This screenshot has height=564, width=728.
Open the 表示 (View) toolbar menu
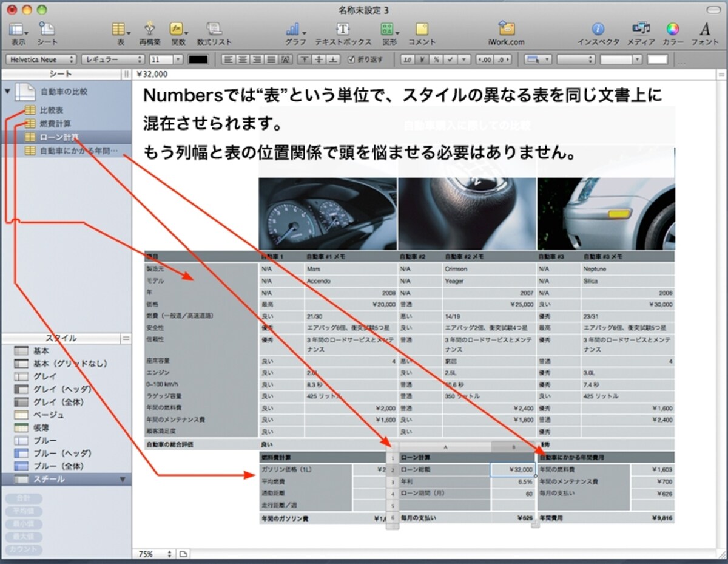pyautogui.click(x=18, y=33)
